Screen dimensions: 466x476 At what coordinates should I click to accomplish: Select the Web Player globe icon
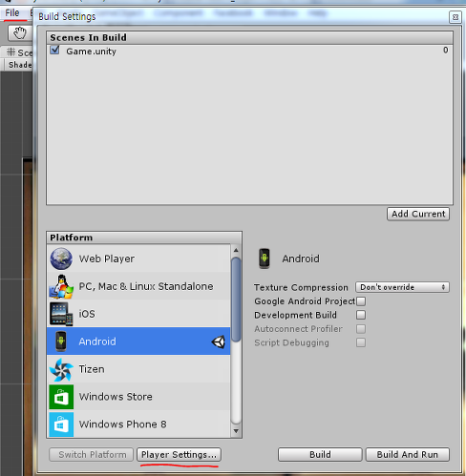(x=61, y=259)
